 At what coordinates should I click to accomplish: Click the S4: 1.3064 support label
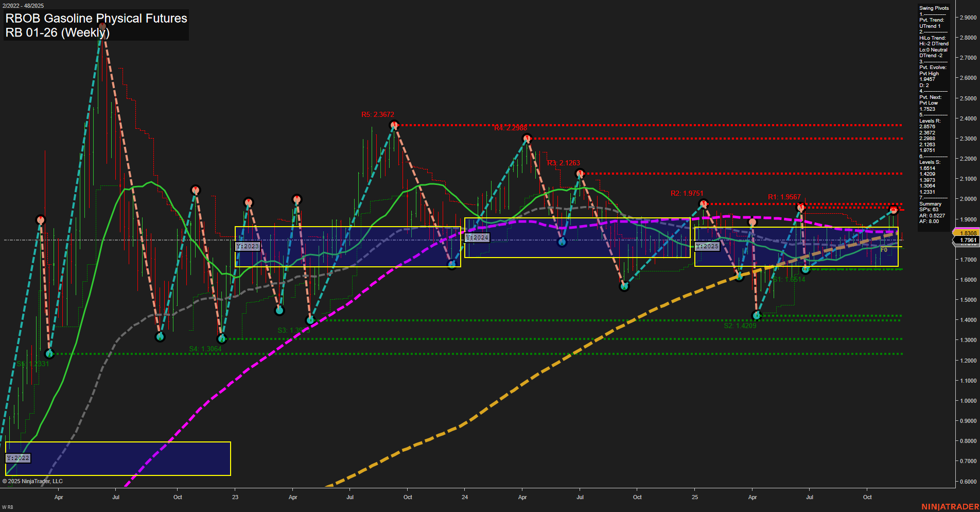tap(206, 349)
